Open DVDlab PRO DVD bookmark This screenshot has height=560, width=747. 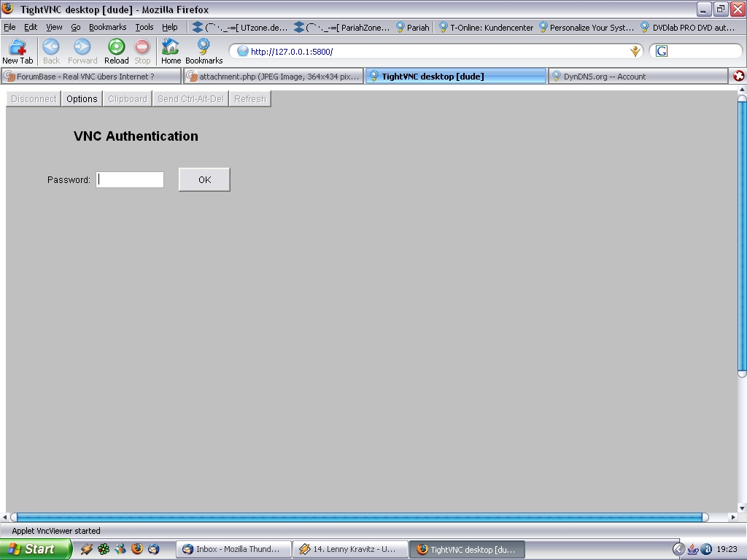click(688, 28)
